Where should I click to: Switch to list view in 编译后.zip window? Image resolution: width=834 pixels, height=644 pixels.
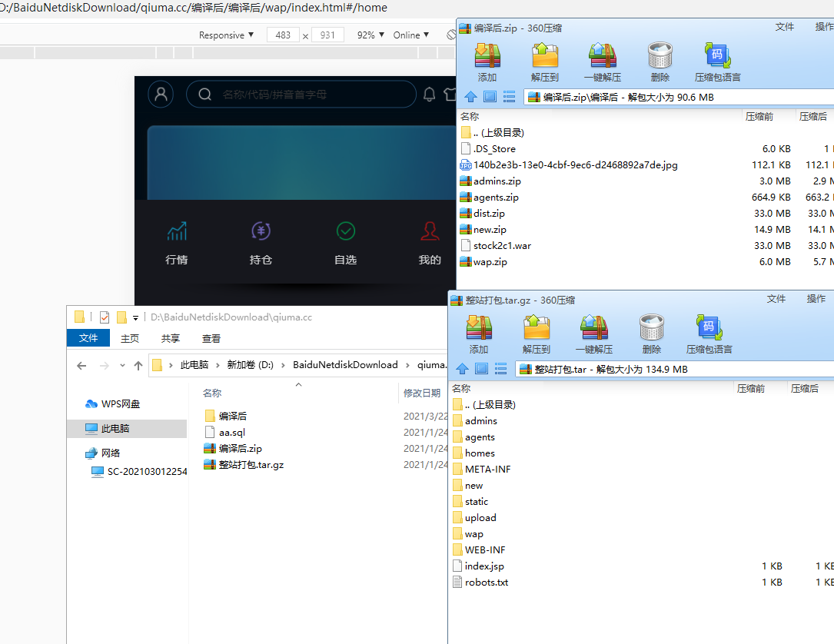(509, 97)
